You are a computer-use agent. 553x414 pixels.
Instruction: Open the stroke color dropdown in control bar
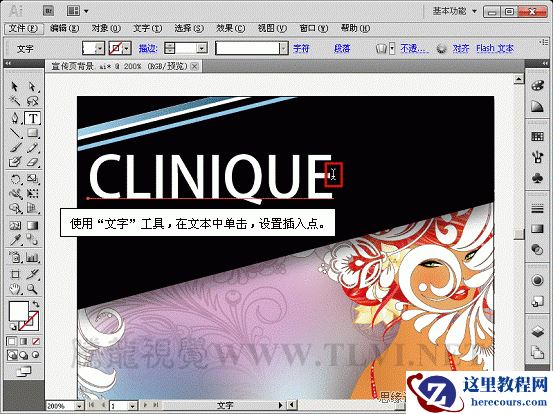point(127,48)
